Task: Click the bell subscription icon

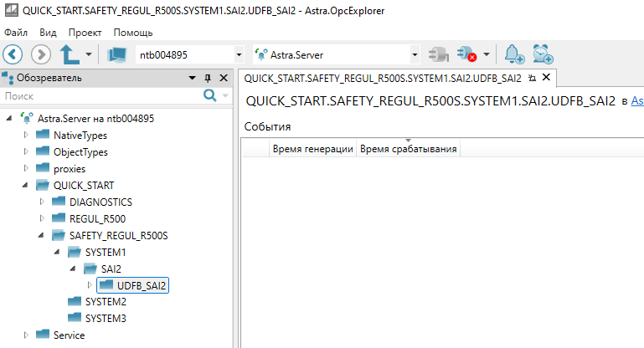Action: click(x=513, y=55)
